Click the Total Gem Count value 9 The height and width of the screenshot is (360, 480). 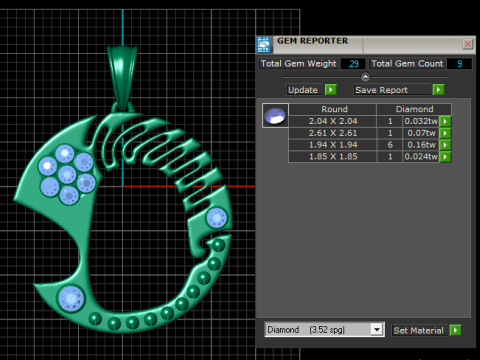(x=459, y=64)
